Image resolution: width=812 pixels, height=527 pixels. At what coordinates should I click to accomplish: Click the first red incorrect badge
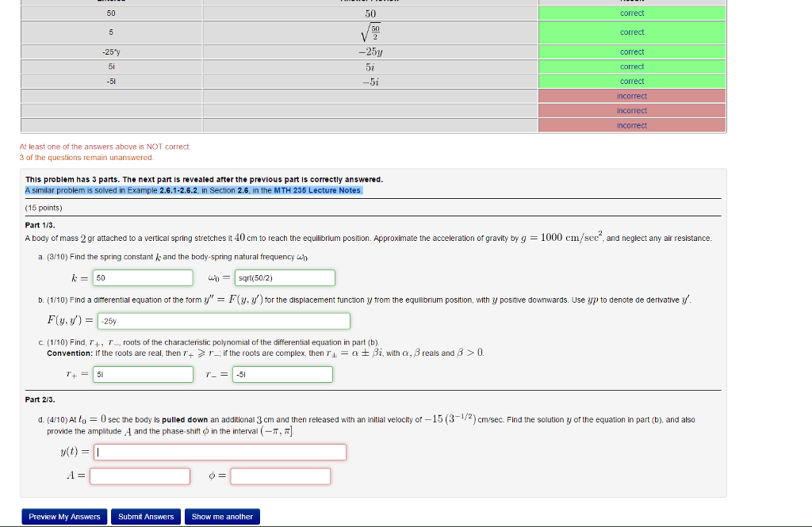[x=631, y=96]
